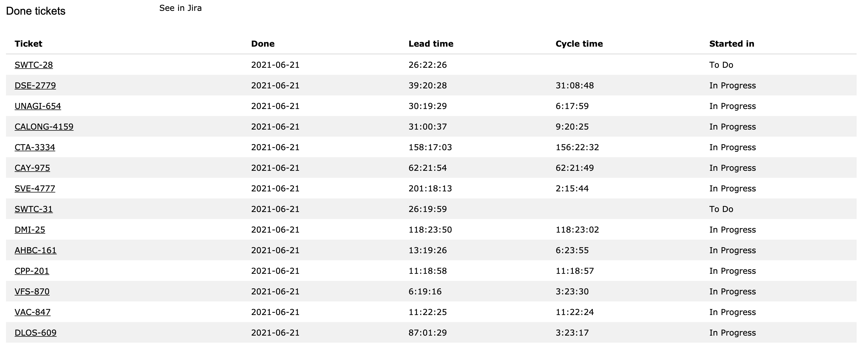The image size is (868, 347).
Task: Select the CTA-3334 ticket link
Action: pos(35,147)
